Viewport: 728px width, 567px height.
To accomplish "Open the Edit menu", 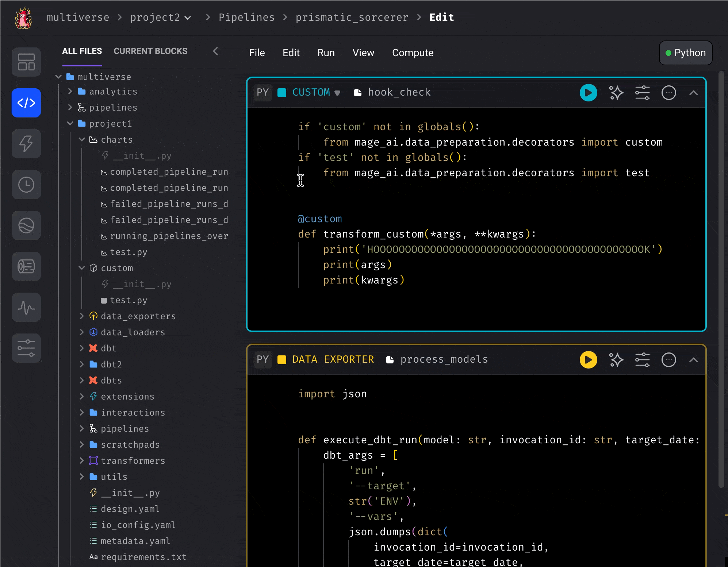I will 291,53.
